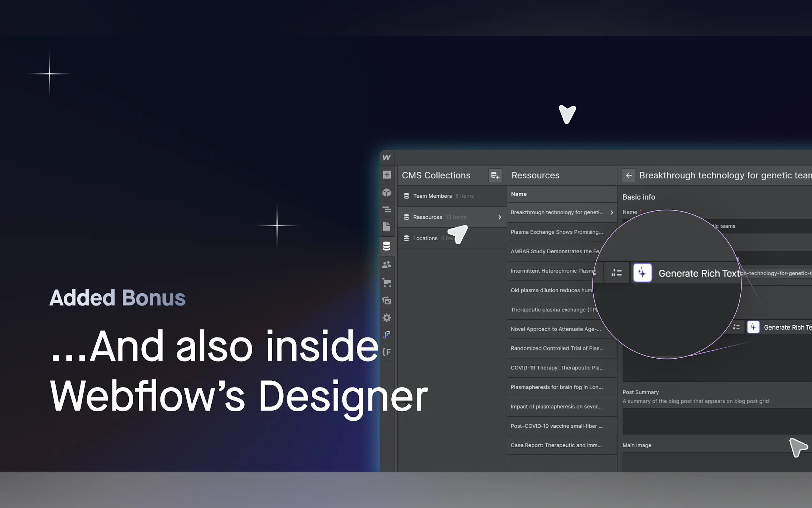Click the Webflow logo icon

coord(386,157)
